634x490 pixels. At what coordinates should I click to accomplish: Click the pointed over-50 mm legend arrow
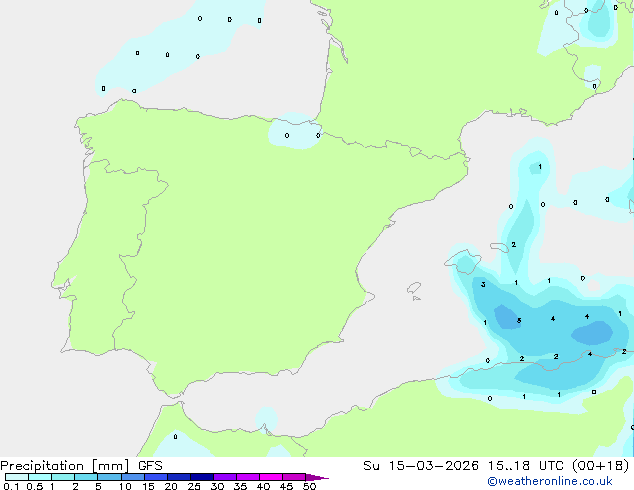(317, 477)
